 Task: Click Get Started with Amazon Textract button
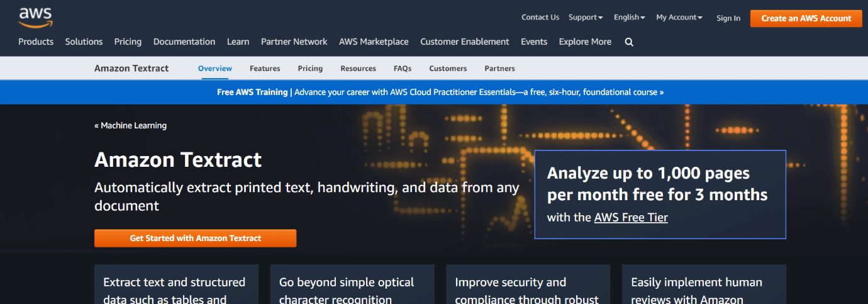click(x=195, y=239)
